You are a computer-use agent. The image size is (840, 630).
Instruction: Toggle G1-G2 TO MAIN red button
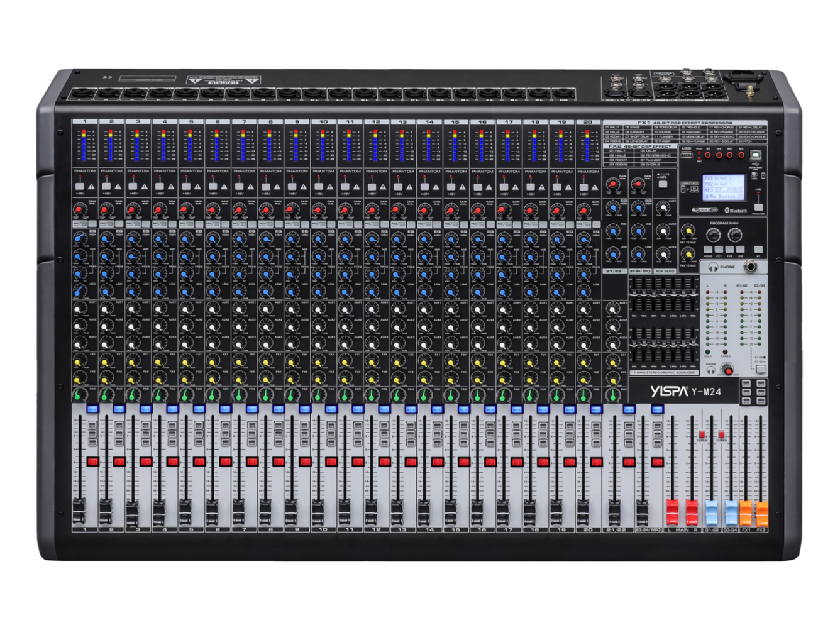[702, 434]
